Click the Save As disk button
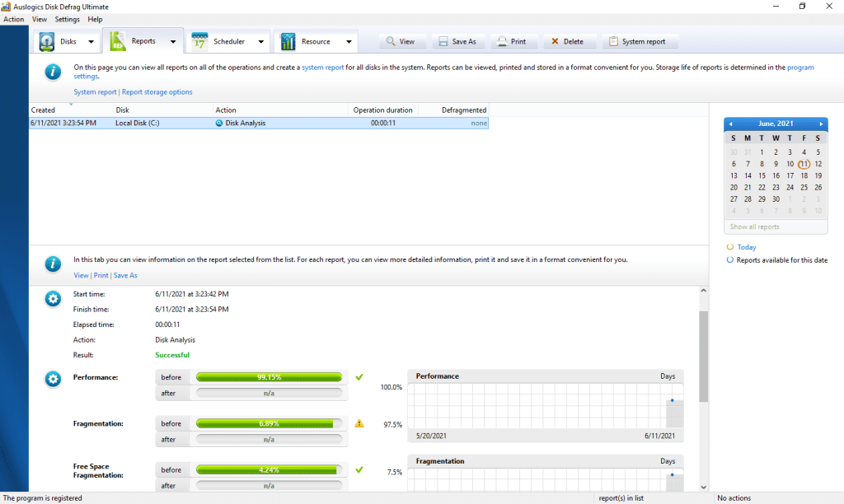844x504 pixels. pyautogui.click(x=456, y=41)
